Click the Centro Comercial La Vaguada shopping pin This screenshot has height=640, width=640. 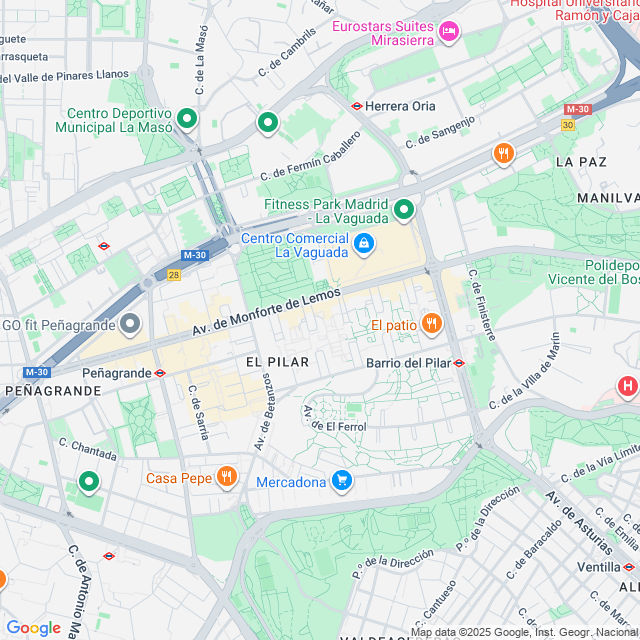[x=364, y=244]
